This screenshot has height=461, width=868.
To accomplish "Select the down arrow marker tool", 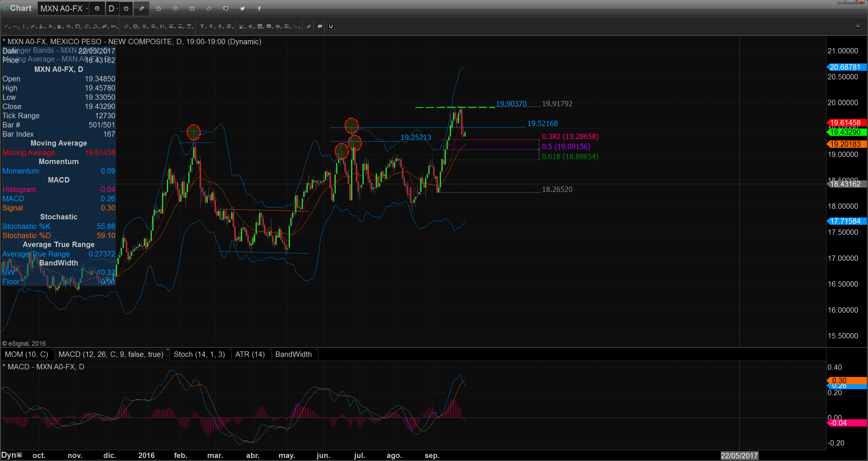I will (220, 26).
